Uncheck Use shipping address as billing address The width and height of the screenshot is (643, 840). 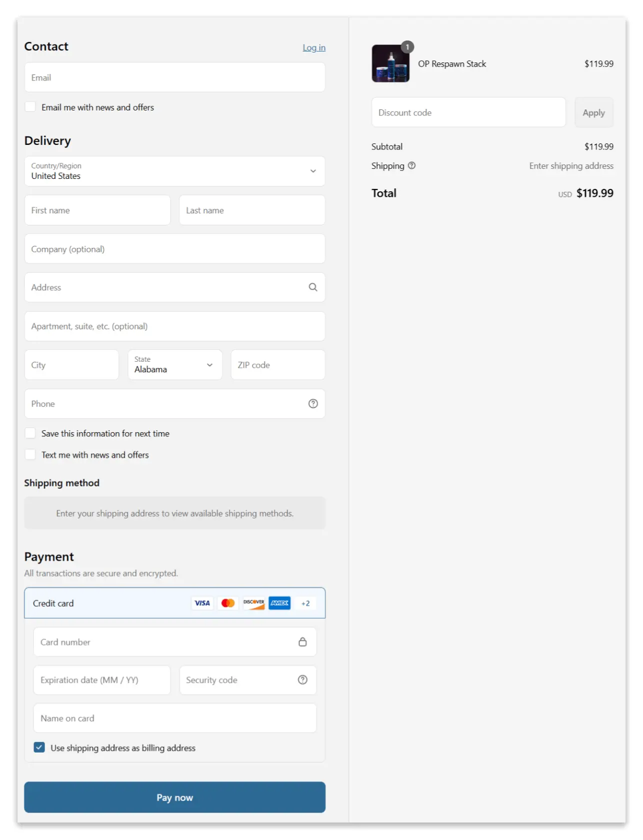39,748
